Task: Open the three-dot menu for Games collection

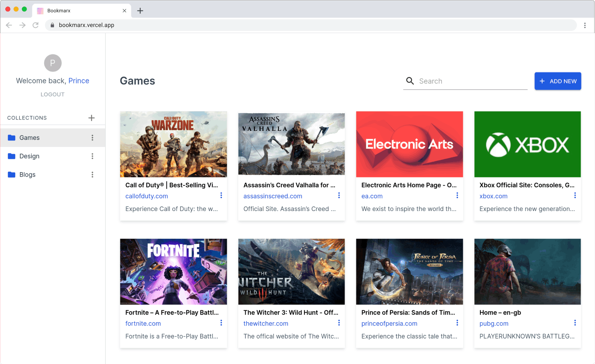Action: [x=92, y=138]
